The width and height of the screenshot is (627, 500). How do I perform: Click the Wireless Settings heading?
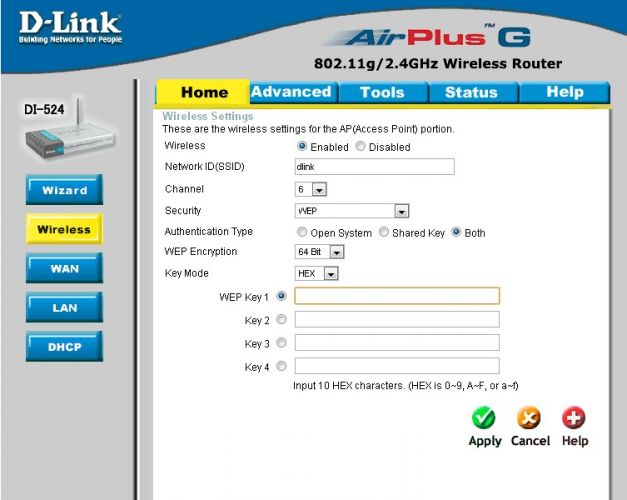tap(208, 116)
